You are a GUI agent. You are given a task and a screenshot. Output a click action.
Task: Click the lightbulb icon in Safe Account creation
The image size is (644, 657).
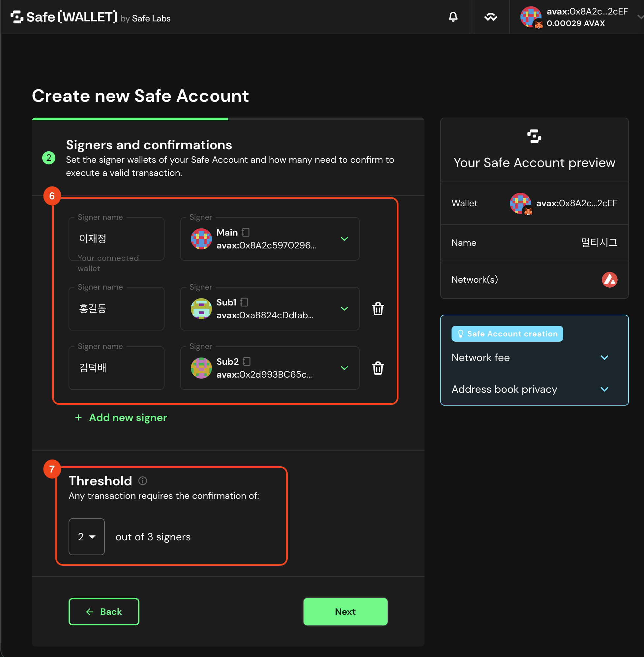[460, 334]
